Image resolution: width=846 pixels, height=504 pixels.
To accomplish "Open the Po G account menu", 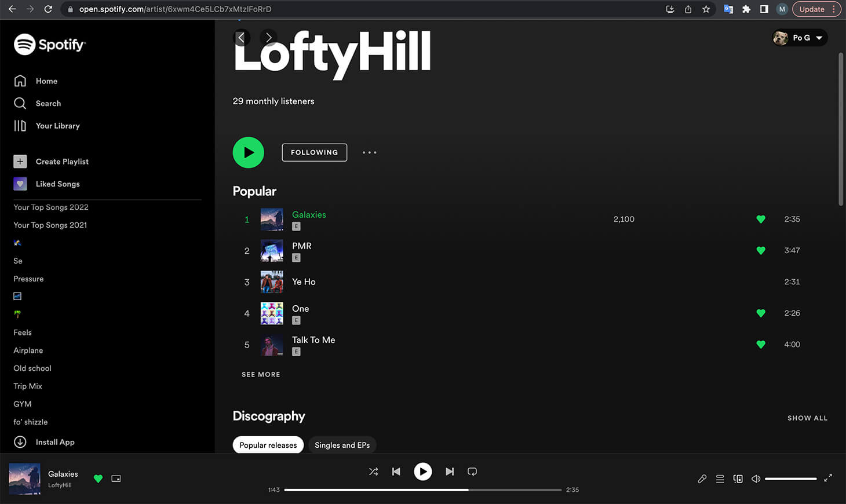I will [x=800, y=38].
